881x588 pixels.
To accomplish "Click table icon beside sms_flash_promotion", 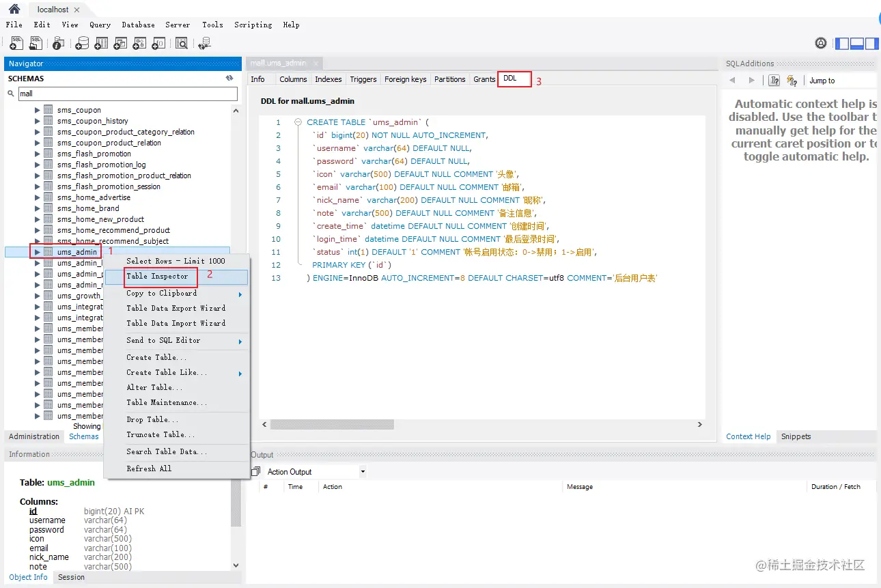I will point(48,154).
